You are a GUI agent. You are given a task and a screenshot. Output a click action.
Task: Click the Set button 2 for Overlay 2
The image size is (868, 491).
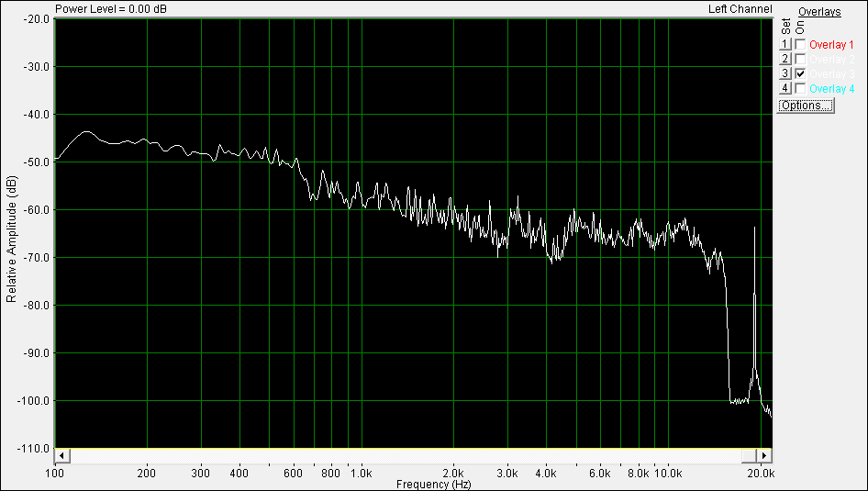[785, 59]
